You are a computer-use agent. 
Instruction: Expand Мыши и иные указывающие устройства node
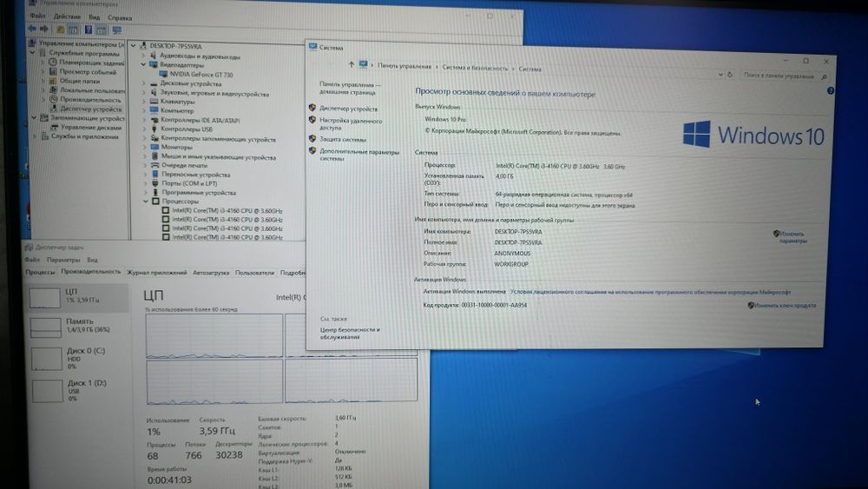[x=146, y=156]
